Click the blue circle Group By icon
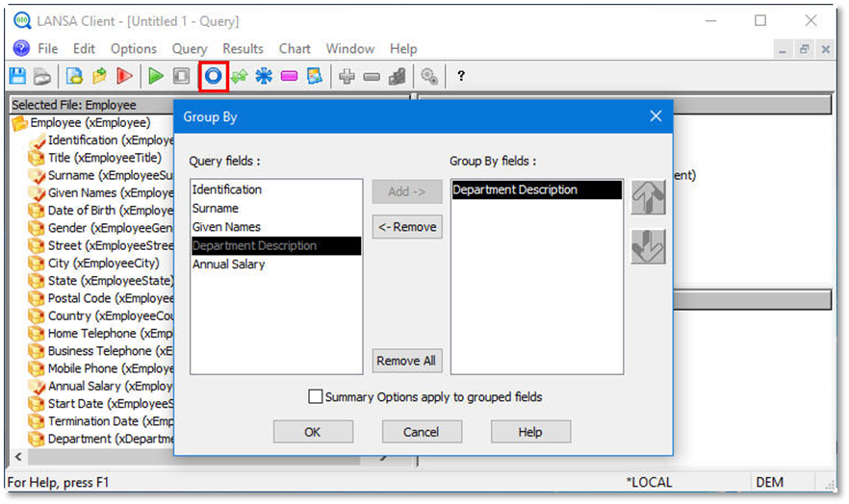The image size is (849, 504). click(x=213, y=76)
